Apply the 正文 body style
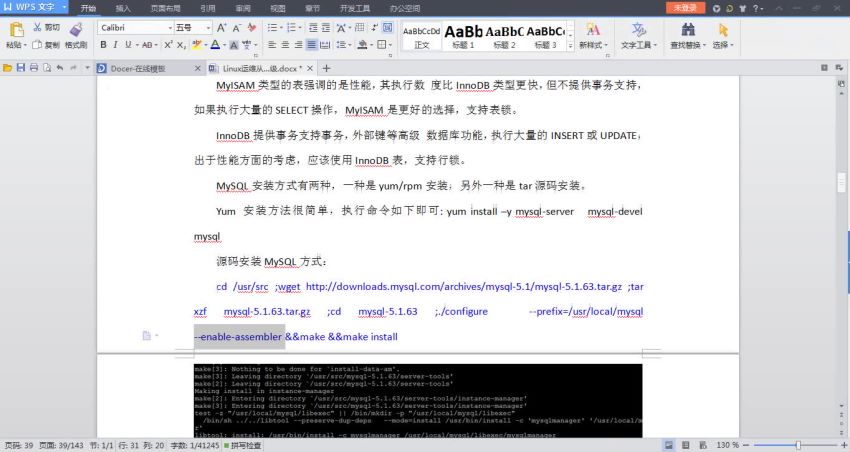 click(x=422, y=37)
